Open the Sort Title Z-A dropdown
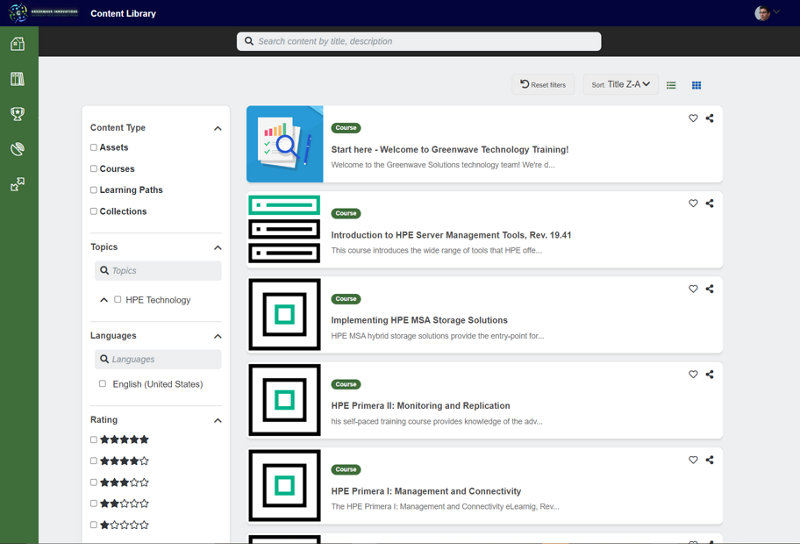800x544 pixels. point(620,85)
